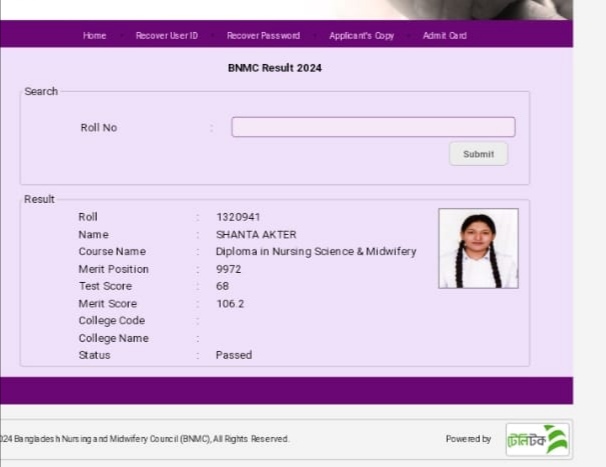Select merit score value 106.2
Screen dimensions: 606x467
pos(230,303)
